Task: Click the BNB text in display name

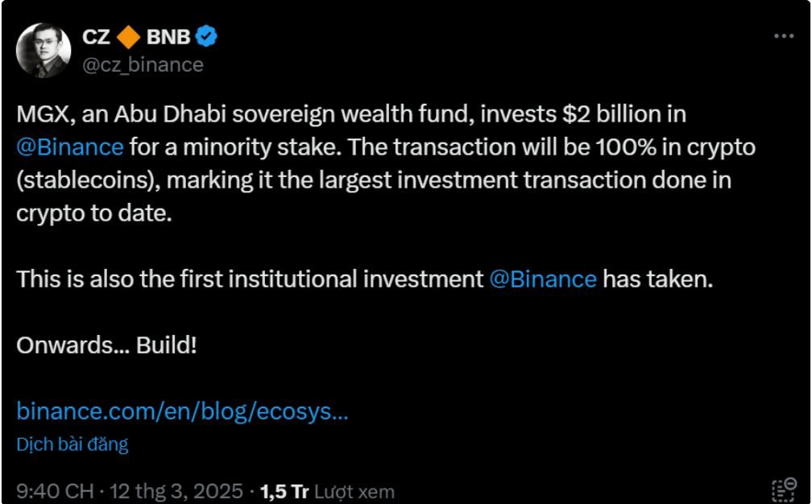Action: [168, 36]
